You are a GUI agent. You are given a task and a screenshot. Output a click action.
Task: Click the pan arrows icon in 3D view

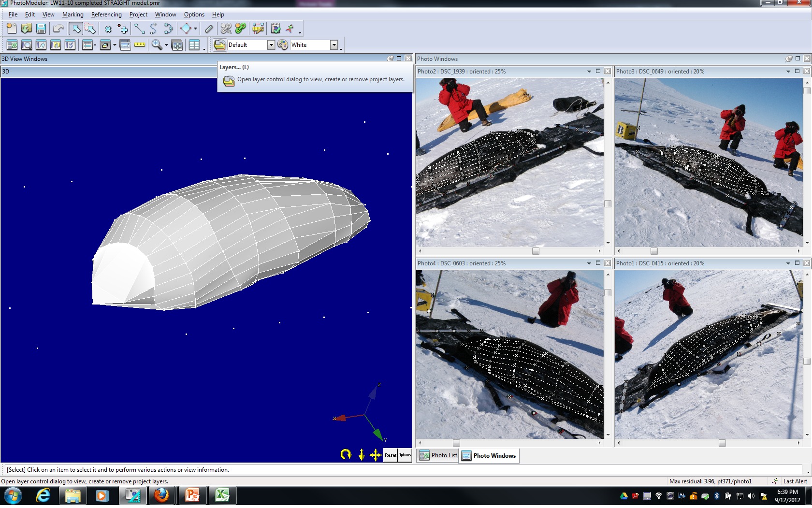[x=375, y=455]
